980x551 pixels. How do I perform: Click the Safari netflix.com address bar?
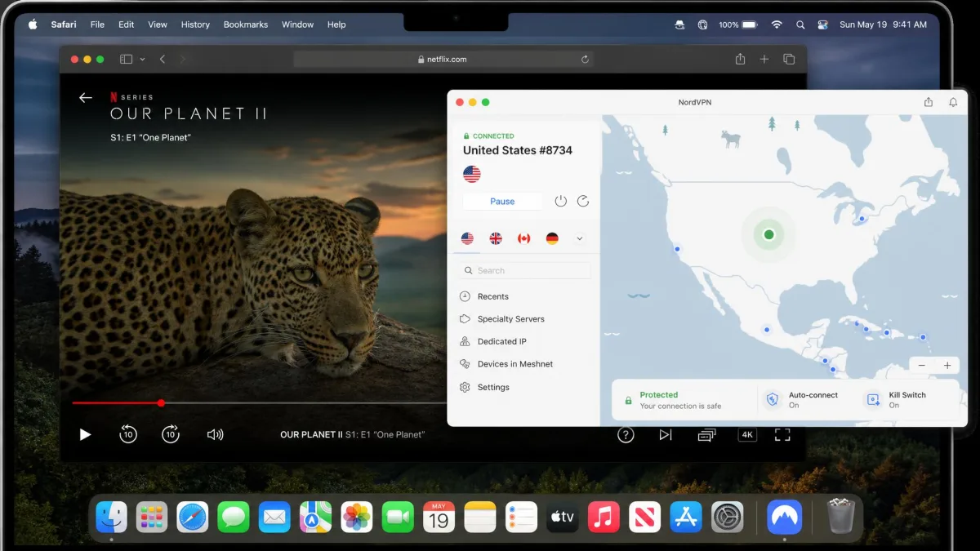tap(443, 59)
